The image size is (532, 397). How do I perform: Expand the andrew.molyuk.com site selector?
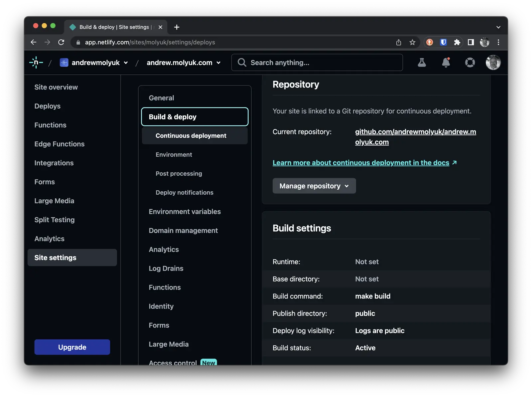click(218, 63)
